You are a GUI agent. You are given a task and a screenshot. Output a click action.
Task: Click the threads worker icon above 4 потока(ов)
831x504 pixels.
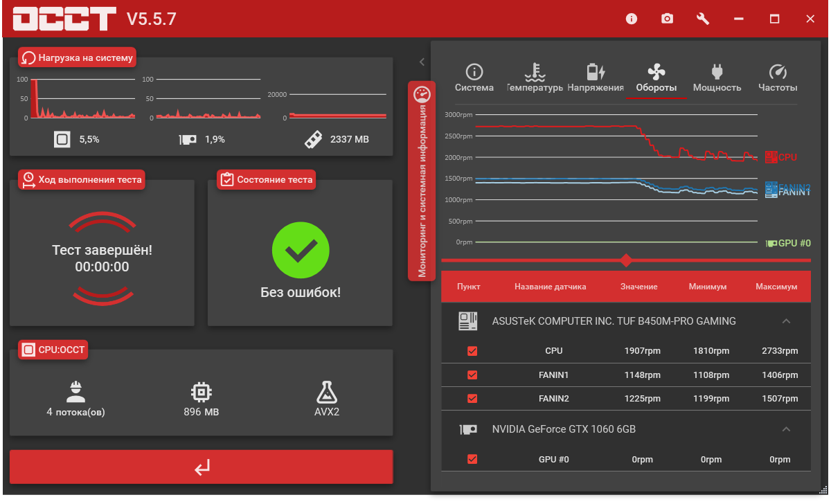coord(75,392)
